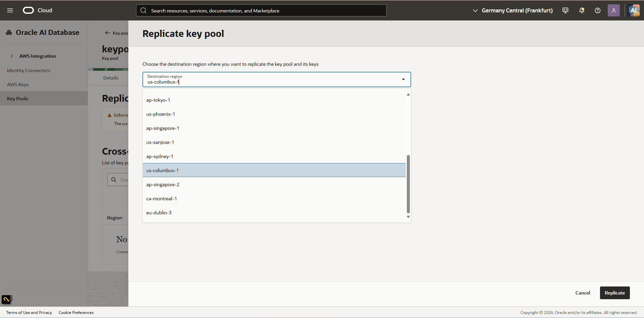Open Identity Connectors in sidebar

[x=29, y=70]
